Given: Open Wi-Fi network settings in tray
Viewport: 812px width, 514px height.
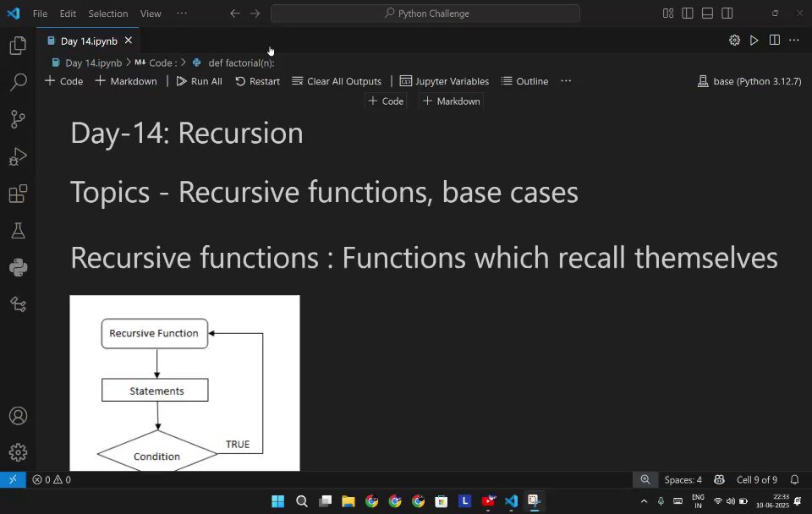Looking at the screenshot, I should (718, 501).
